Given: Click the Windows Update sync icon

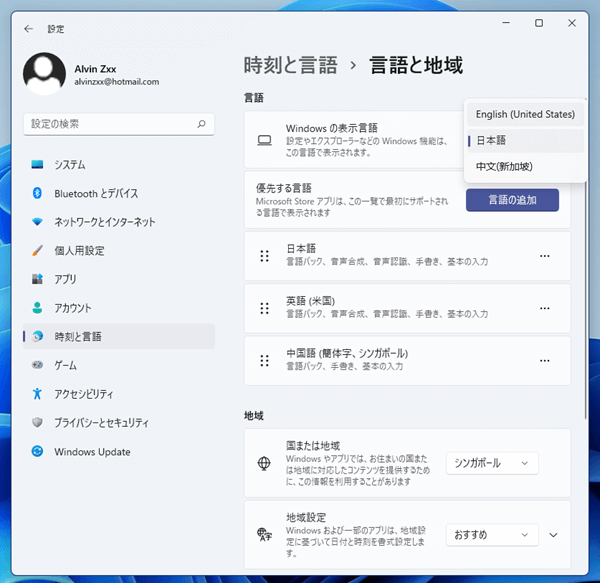Looking at the screenshot, I should (37, 451).
